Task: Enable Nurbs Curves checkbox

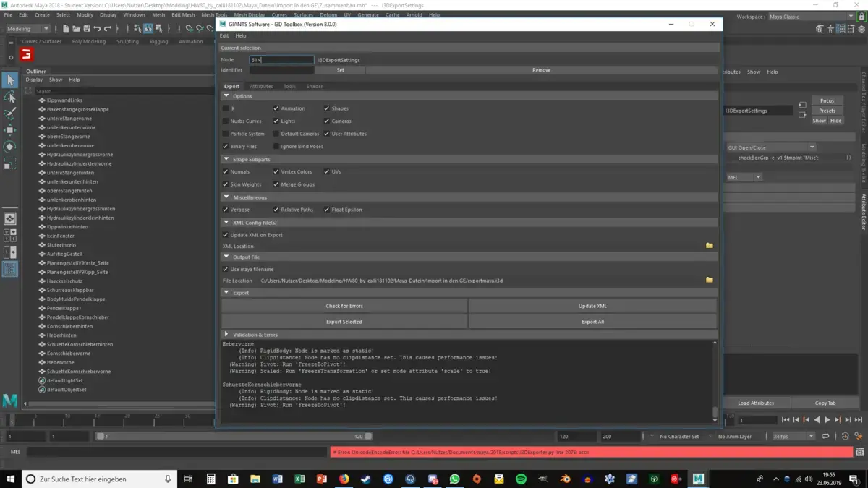Action: (226, 121)
